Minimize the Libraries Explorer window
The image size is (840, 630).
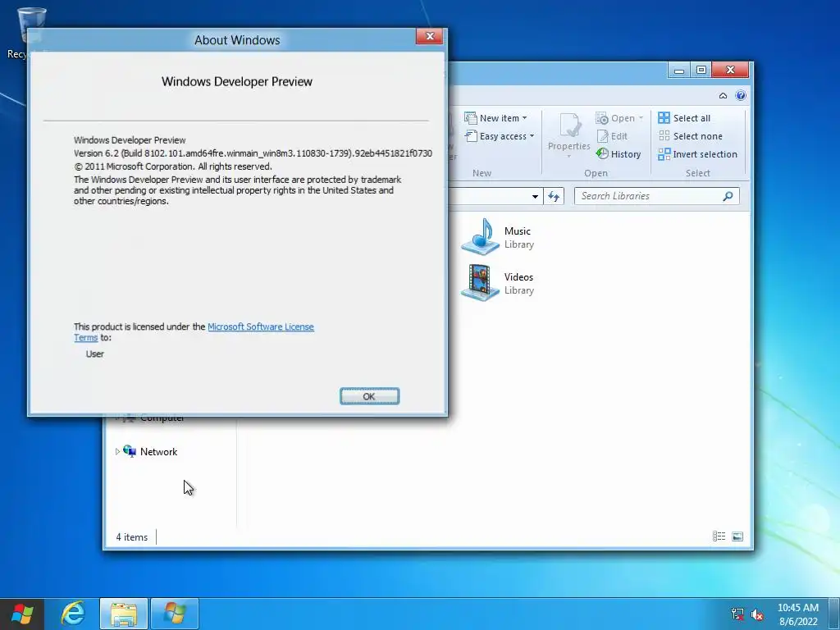(x=678, y=71)
